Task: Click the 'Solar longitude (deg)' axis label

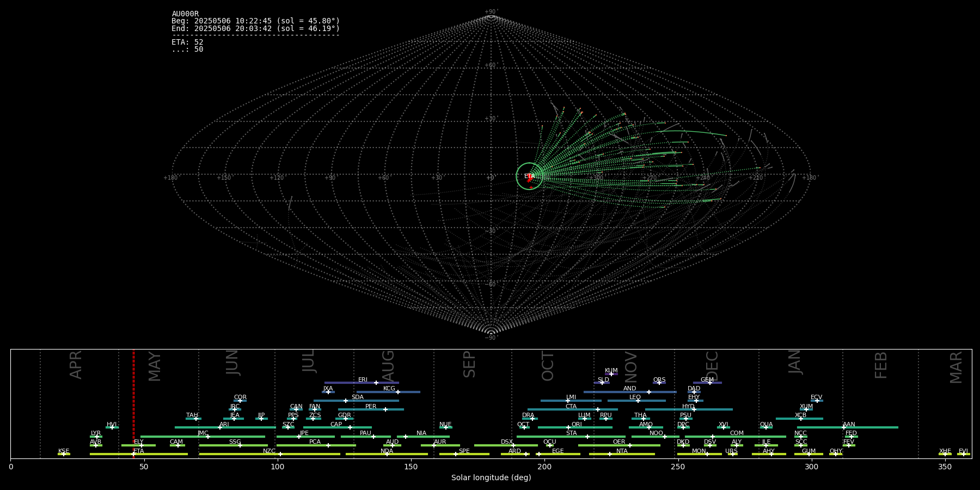Action: [491, 477]
